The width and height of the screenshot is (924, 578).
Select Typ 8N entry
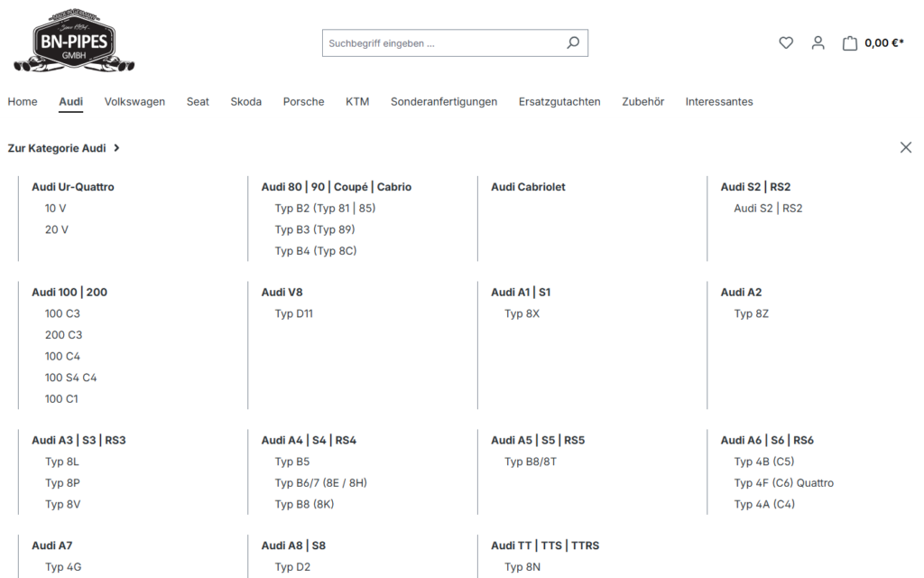point(522,567)
